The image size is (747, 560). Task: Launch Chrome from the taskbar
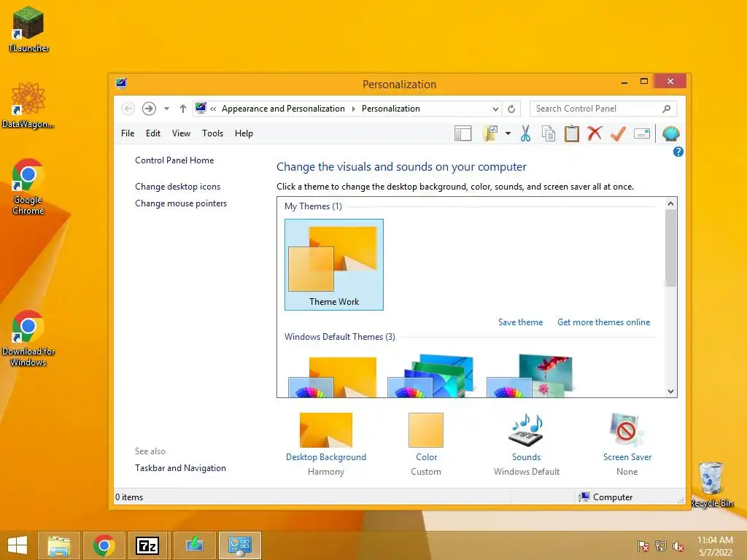pyautogui.click(x=104, y=545)
